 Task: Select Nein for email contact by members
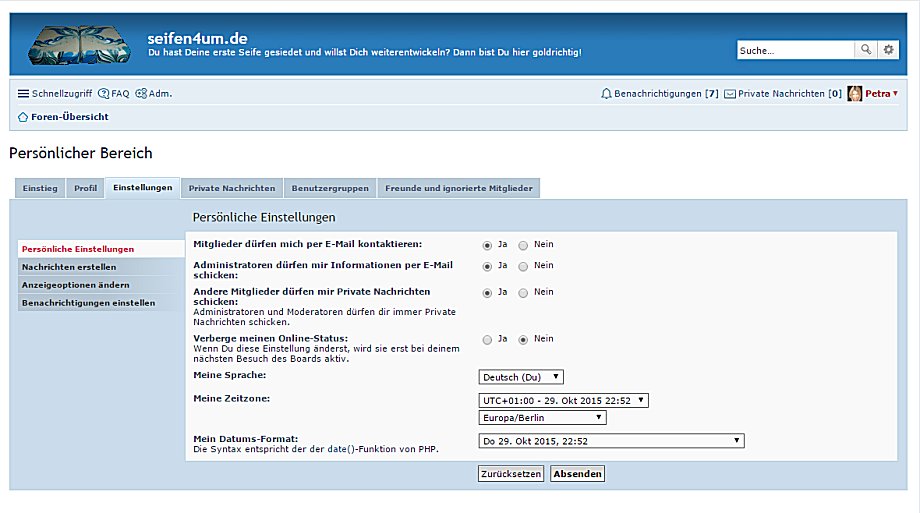point(523,245)
